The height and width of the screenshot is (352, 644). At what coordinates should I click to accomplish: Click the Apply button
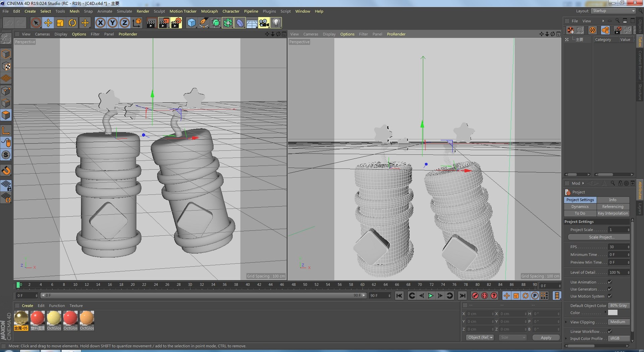coord(546,338)
